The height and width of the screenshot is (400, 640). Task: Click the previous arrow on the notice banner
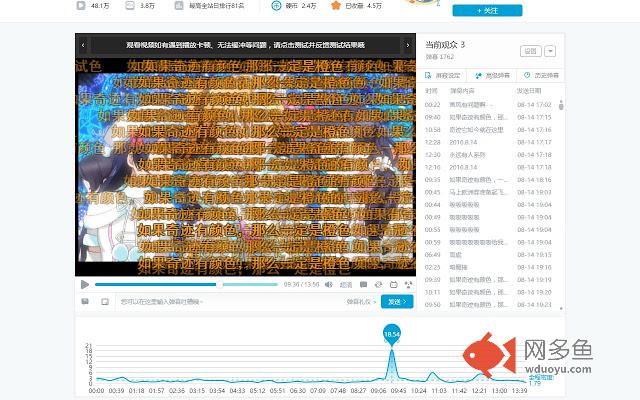pos(83,45)
